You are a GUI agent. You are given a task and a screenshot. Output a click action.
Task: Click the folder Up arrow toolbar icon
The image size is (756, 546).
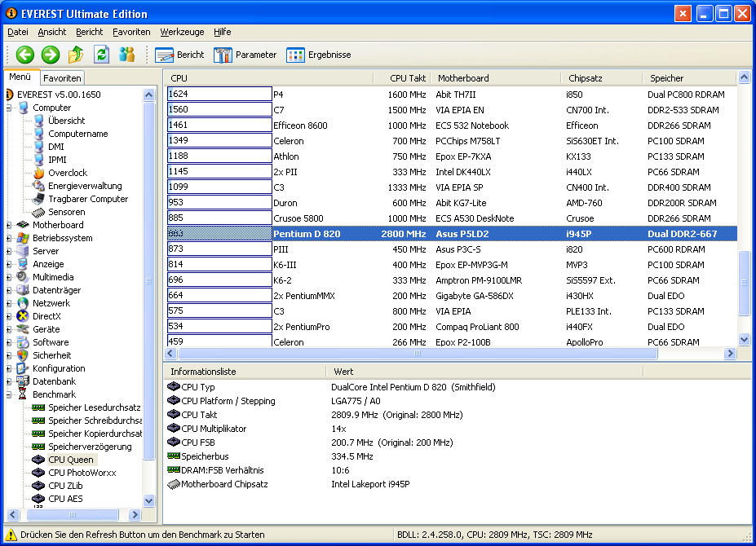click(x=76, y=55)
